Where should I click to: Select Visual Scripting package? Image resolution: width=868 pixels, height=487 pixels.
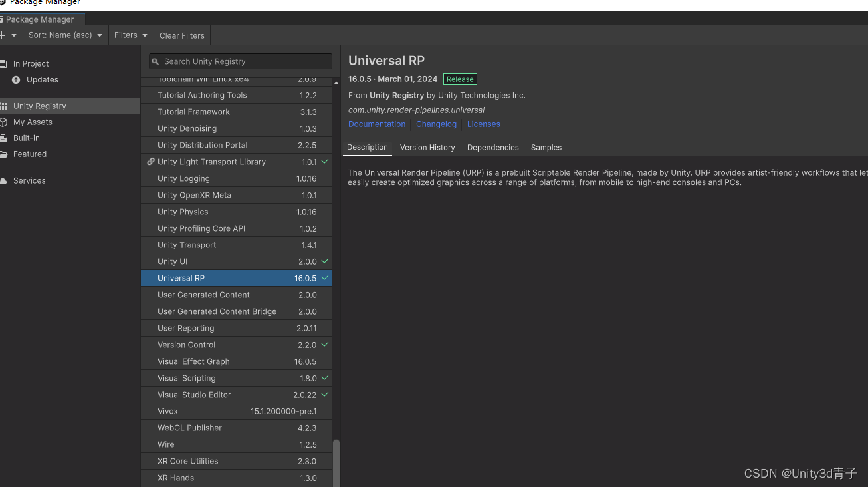[x=236, y=378]
